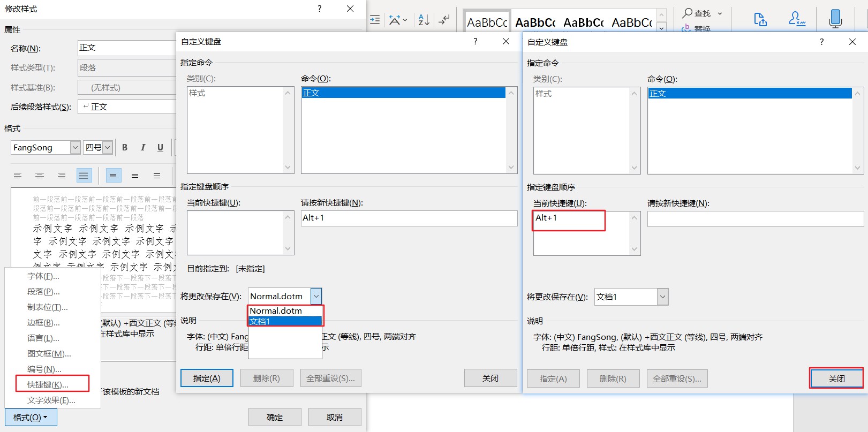Open dropdown arrow next to 查找
868x432 pixels.
click(x=720, y=13)
